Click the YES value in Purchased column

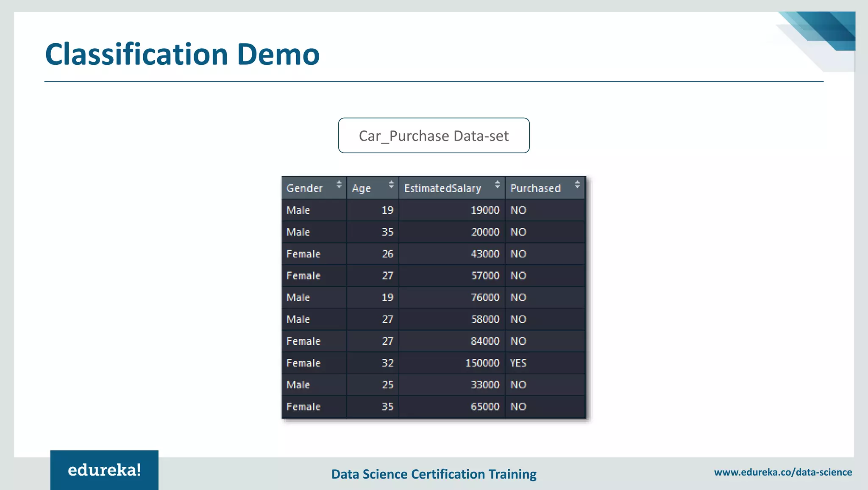(518, 363)
